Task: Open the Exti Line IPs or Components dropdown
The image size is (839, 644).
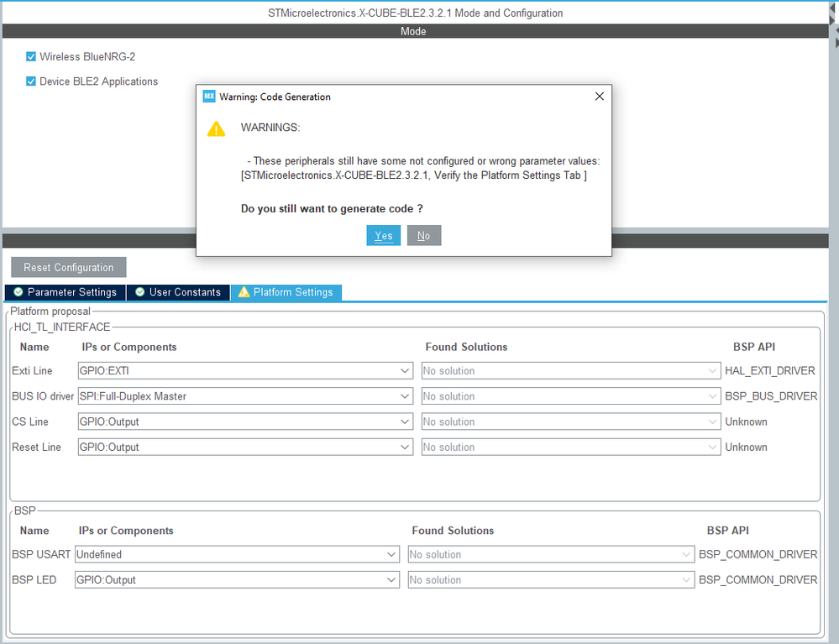Action: click(245, 370)
